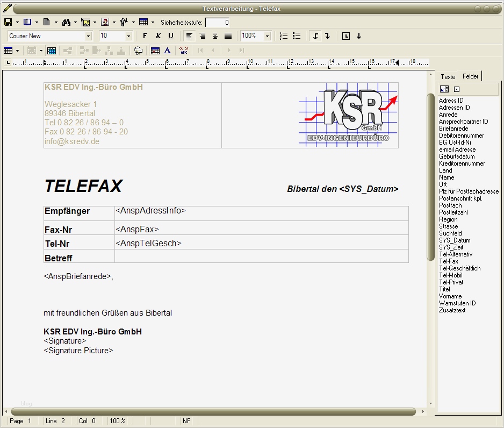
Task: Click the small square icon in Felder panel
Action: coord(457,89)
